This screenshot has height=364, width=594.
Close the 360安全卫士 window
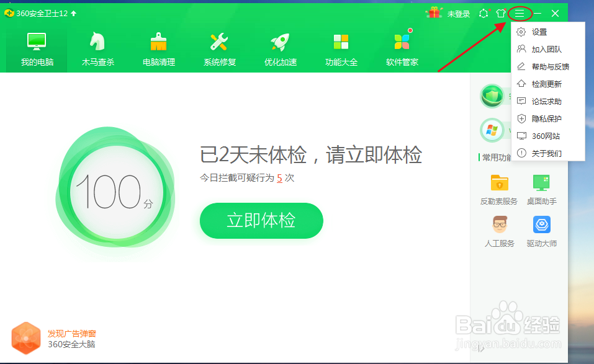pyautogui.click(x=556, y=14)
